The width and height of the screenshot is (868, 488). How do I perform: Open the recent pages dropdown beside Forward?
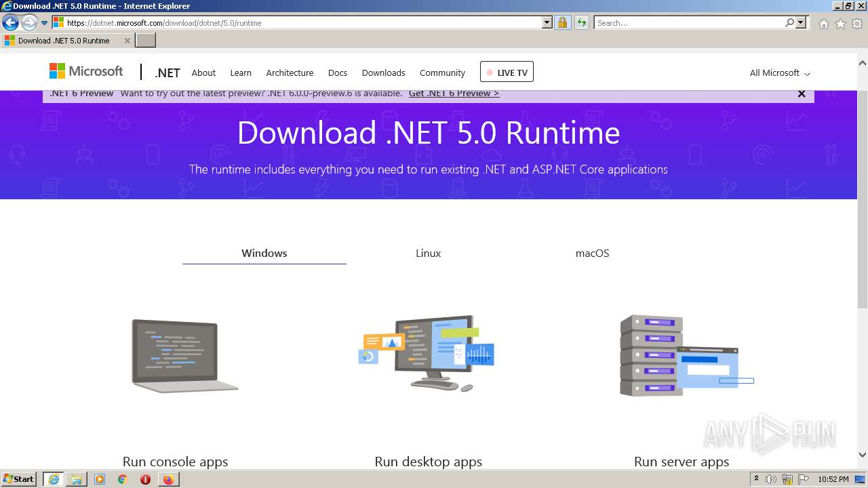[44, 23]
